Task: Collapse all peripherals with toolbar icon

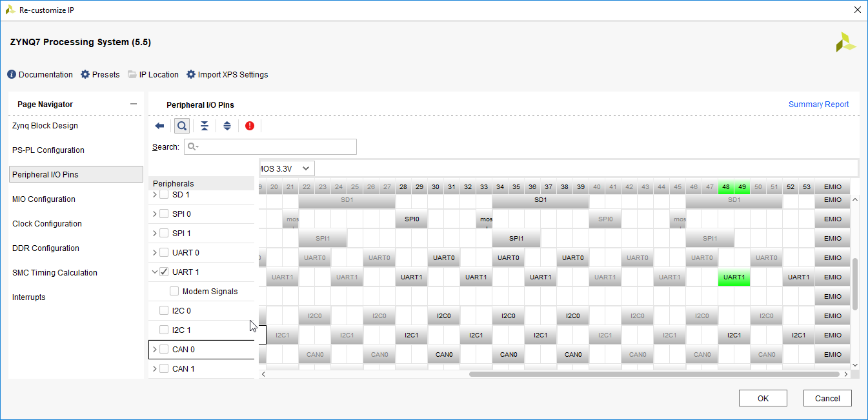Action: click(205, 126)
